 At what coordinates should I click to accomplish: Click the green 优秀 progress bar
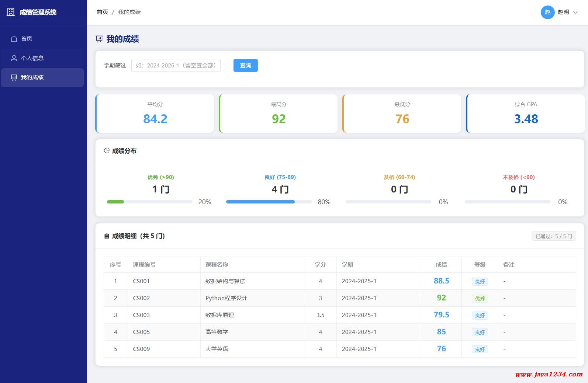(x=115, y=202)
